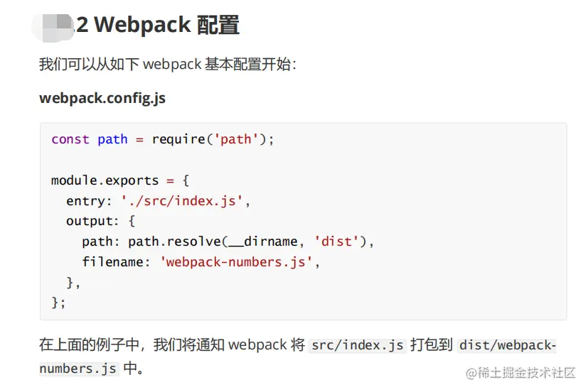Click the intro sentence ending with 基本配置开始

point(168,64)
